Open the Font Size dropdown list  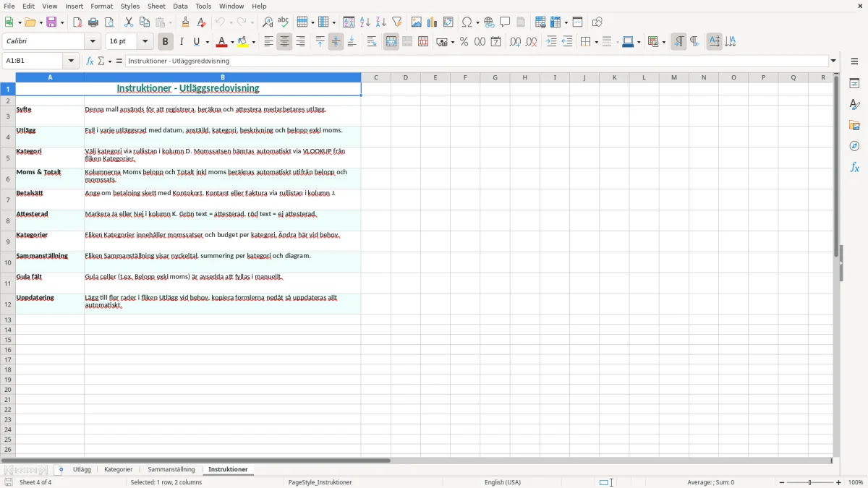click(x=145, y=42)
